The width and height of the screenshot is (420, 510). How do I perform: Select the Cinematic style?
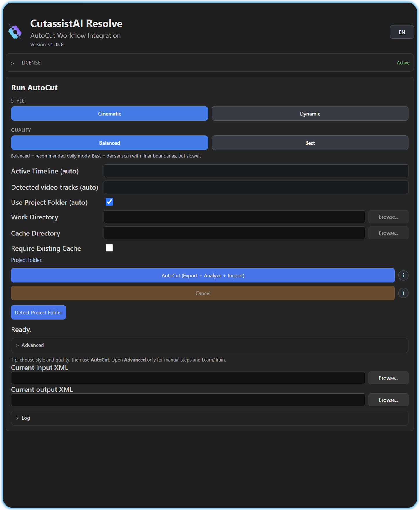point(110,114)
